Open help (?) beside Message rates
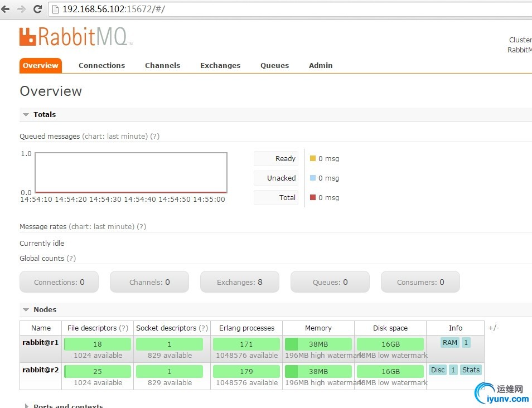The height and width of the screenshot is (408, 532). click(142, 226)
